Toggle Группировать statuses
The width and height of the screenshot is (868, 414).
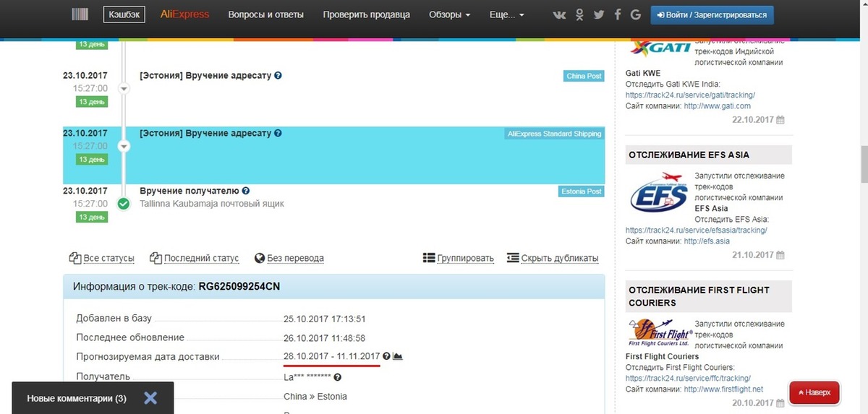[x=459, y=258]
